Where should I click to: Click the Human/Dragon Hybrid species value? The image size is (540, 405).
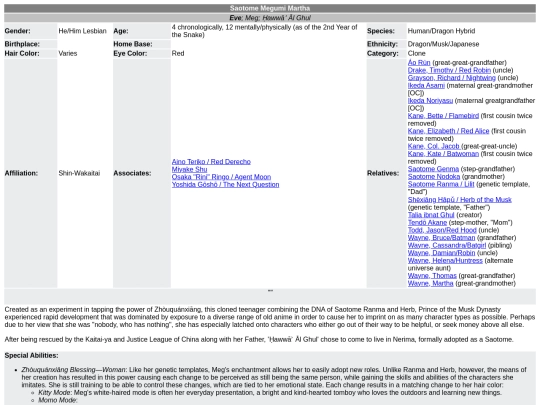point(441,31)
